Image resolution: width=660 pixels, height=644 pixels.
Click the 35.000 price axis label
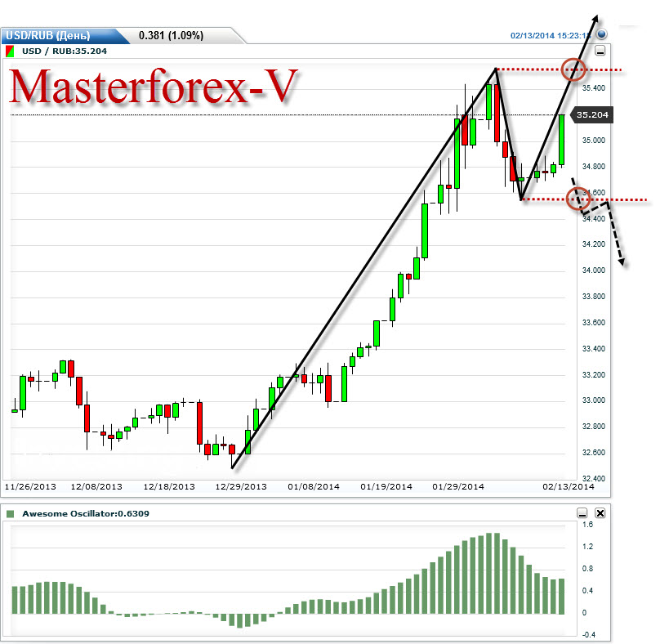(594, 141)
